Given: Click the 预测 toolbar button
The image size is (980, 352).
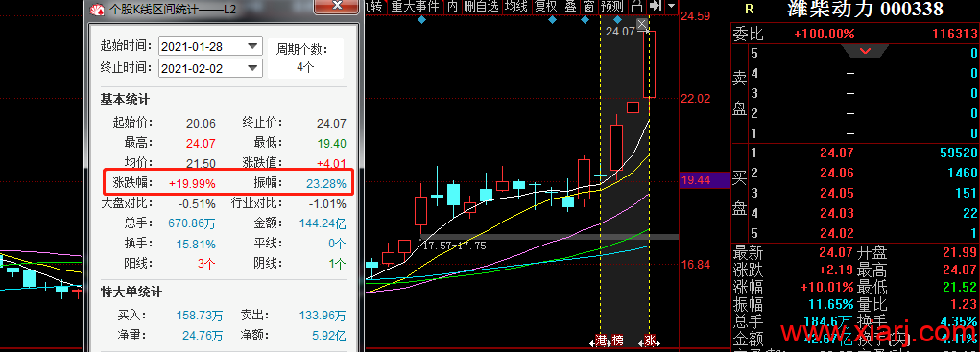Looking at the screenshot, I should click(x=611, y=7).
